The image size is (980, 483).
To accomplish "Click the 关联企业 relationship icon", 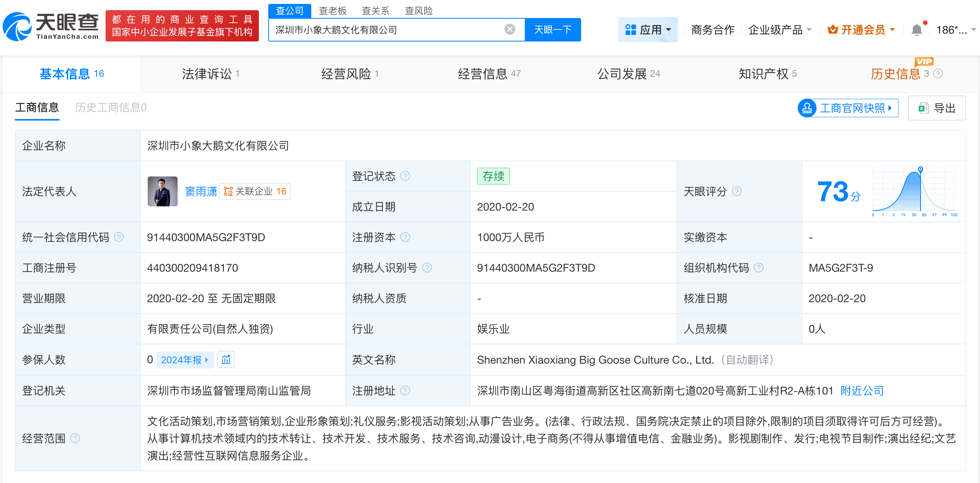I will [x=228, y=191].
